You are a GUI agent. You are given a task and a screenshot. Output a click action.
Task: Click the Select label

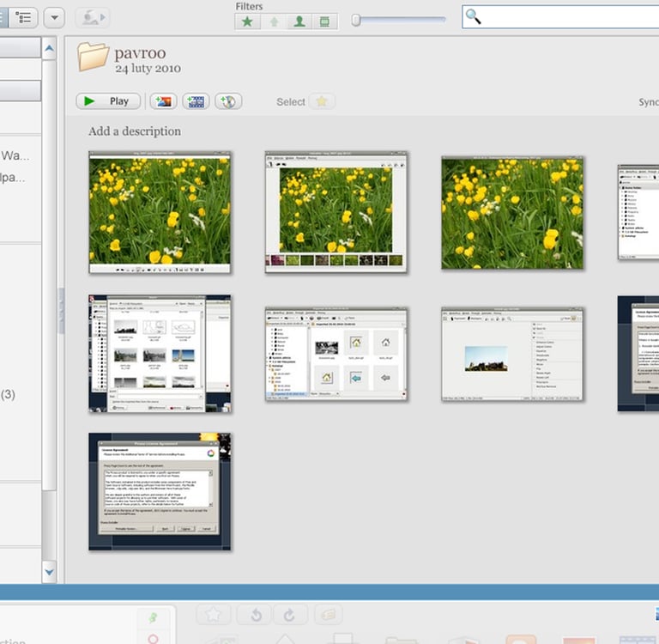[x=291, y=102]
